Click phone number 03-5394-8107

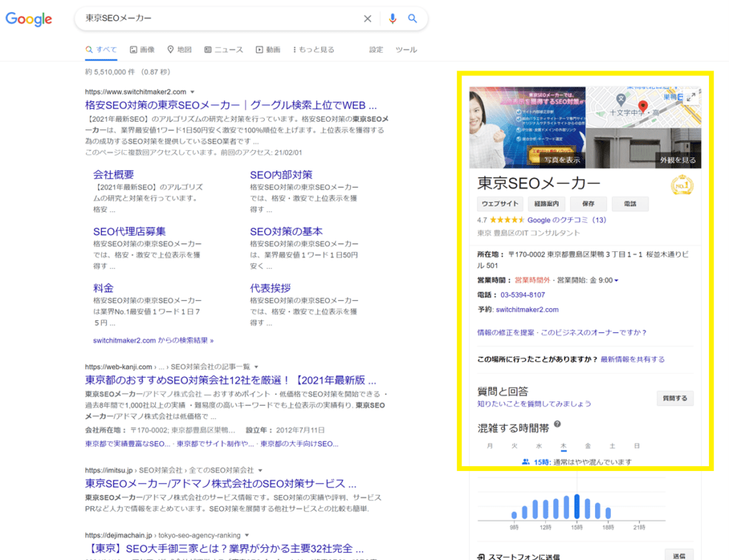coord(523,295)
